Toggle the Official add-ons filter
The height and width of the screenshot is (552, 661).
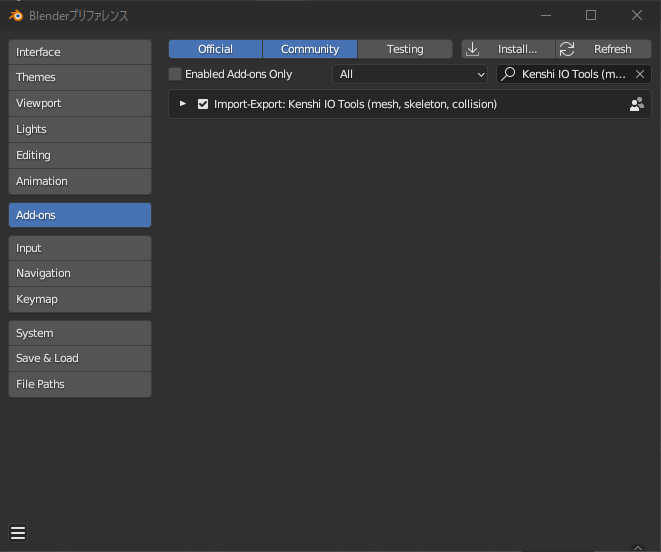(215, 49)
